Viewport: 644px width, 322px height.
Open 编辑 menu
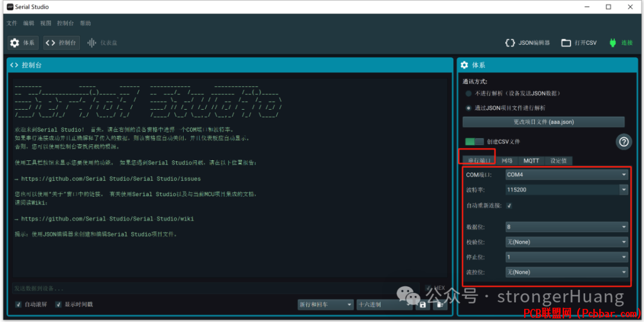click(x=29, y=23)
